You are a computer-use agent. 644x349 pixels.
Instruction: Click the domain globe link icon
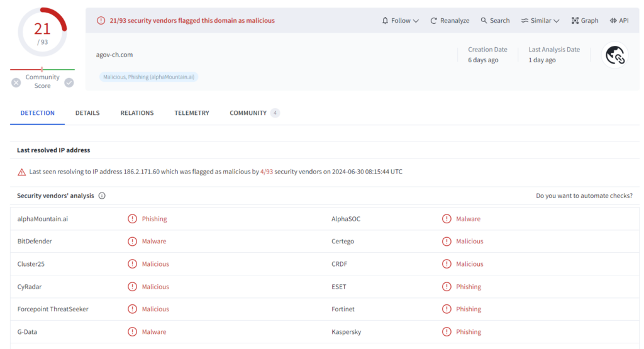(614, 55)
